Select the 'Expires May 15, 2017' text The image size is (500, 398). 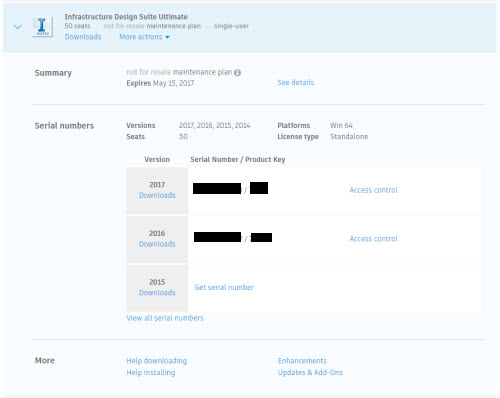pos(160,83)
